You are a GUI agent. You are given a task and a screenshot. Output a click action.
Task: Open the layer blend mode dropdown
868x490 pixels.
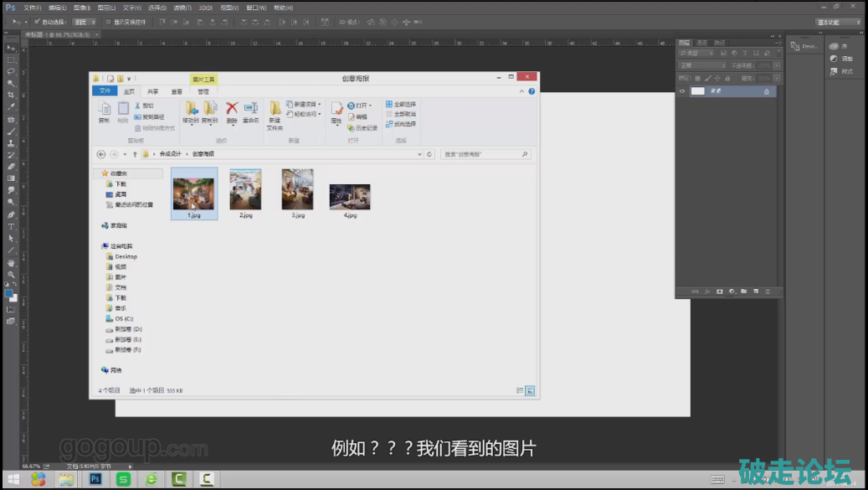point(701,65)
